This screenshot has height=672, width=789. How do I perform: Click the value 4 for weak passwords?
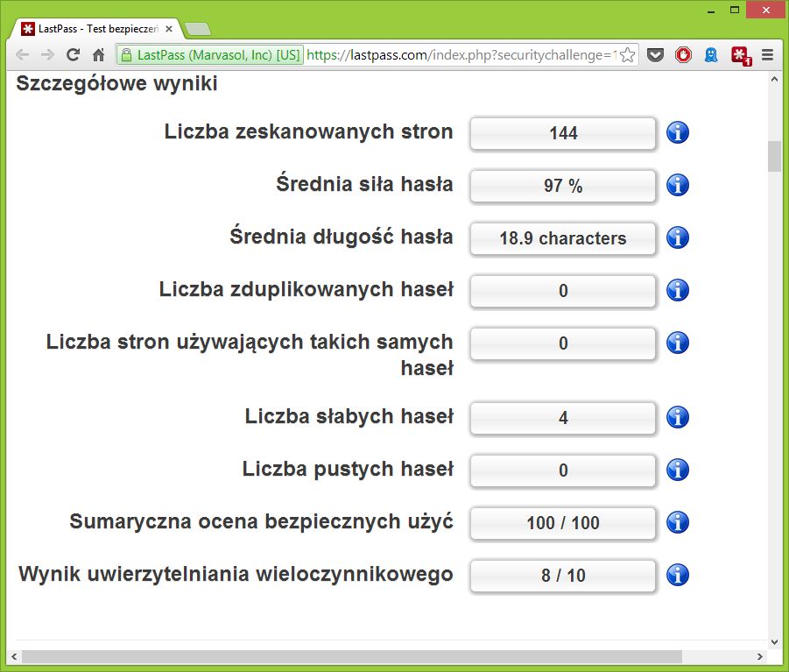tap(563, 418)
